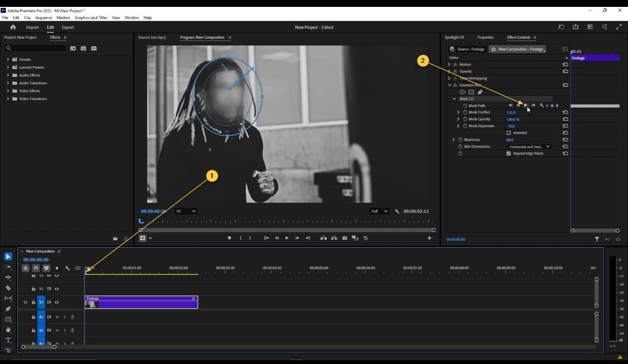The width and height of the screenshot is (628, 364).
Task: Open the Blur Dimensions dropdown
Action: 529,147
